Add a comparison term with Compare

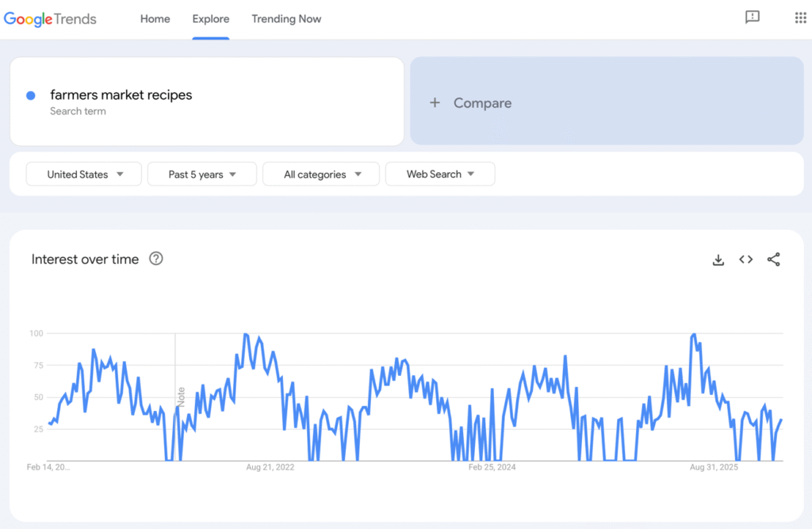470,103
